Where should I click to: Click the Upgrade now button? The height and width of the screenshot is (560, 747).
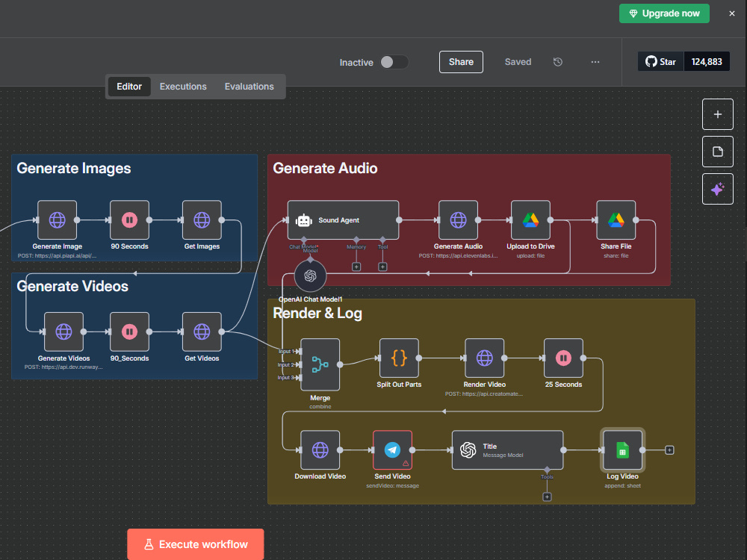pyautogui.click(x=664, y=13)
